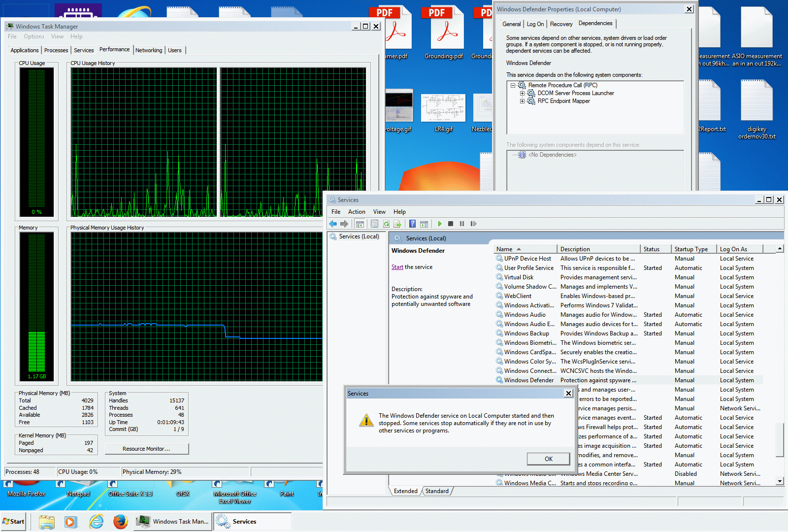Screen dimensions: 788x532
Task: Click the Start the service link
Action: [397, 267]
